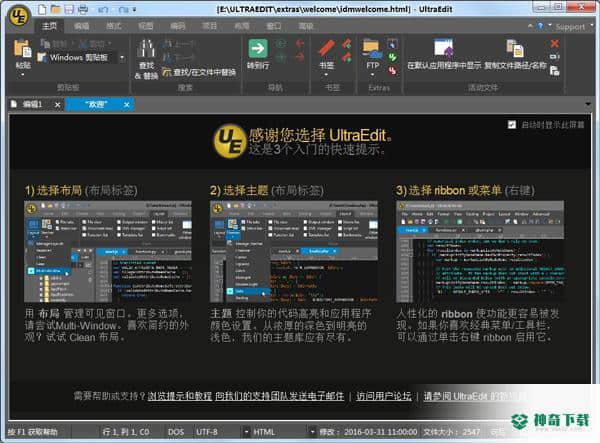Click the ribbon 或菜单 screenshot thumbnail
600x443 pixels.
pyautogui.click(x=480, y=252)
